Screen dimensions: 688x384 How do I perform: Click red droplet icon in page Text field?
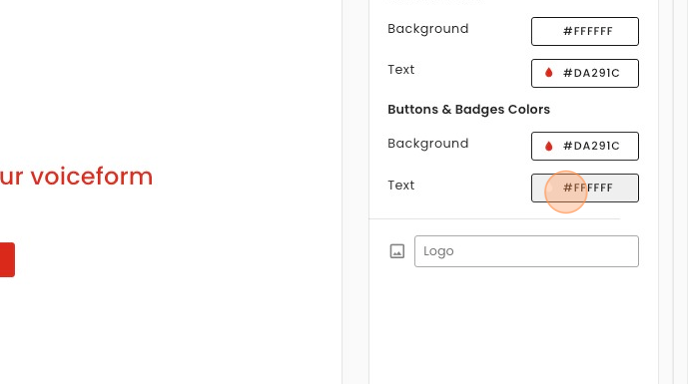tap(548, 73)
